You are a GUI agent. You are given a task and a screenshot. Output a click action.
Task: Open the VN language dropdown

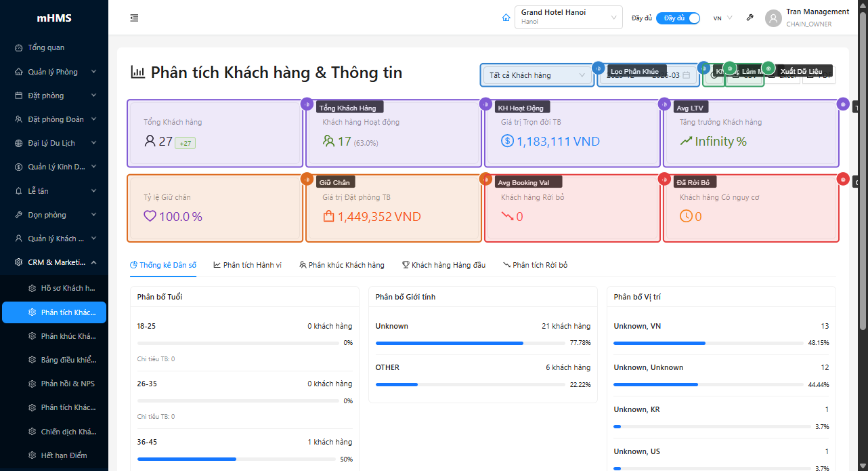click(x=722, y=18)
